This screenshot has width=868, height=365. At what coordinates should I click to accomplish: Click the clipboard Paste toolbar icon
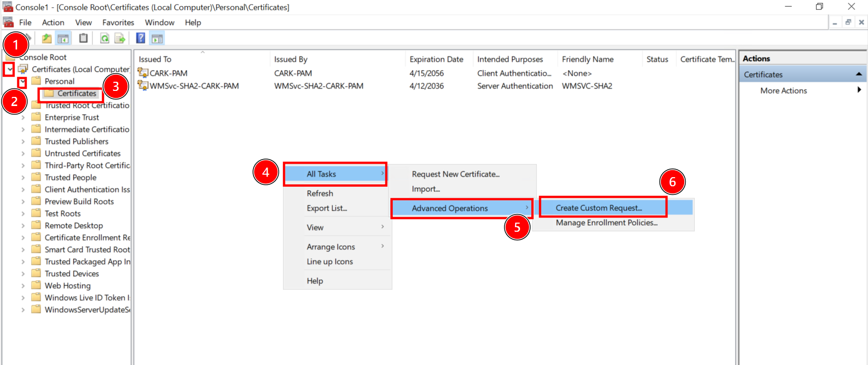[x=83, y=38]
